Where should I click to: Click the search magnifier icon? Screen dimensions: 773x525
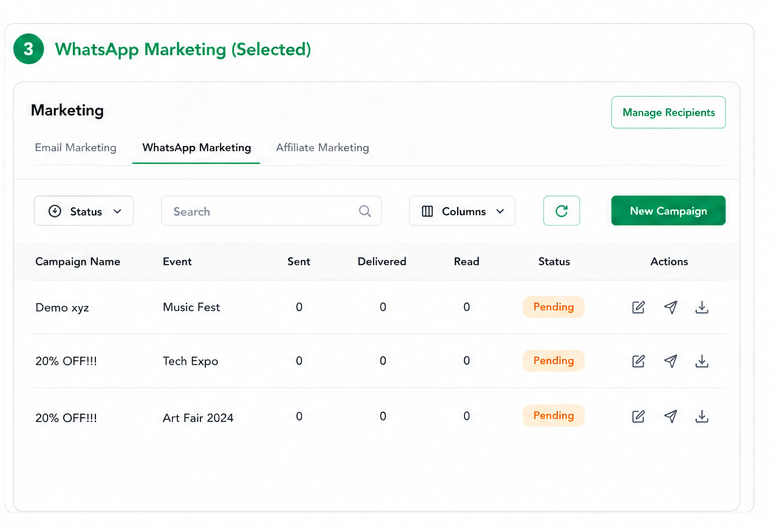pos(365,211)
